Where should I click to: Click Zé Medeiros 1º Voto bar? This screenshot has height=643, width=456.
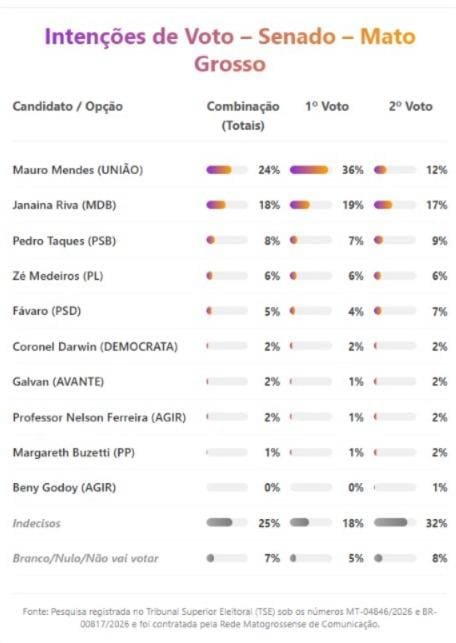[311, 276]
